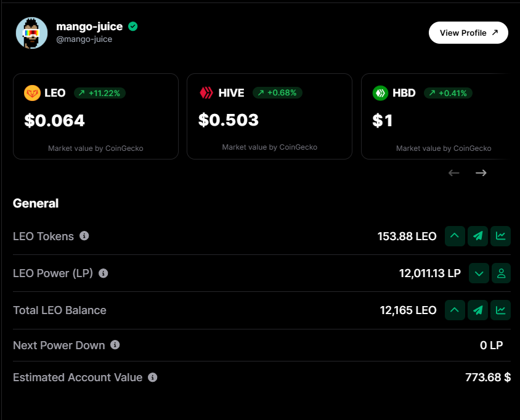
Task: Click paper plane icon in Total LEO Balance row
Action: (477, 310)
